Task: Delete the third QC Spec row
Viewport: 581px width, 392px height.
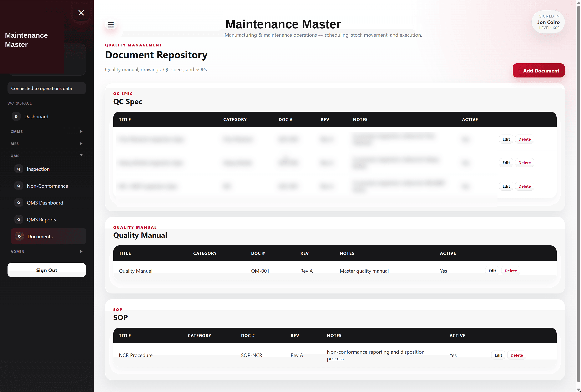Action: [524, 186]
